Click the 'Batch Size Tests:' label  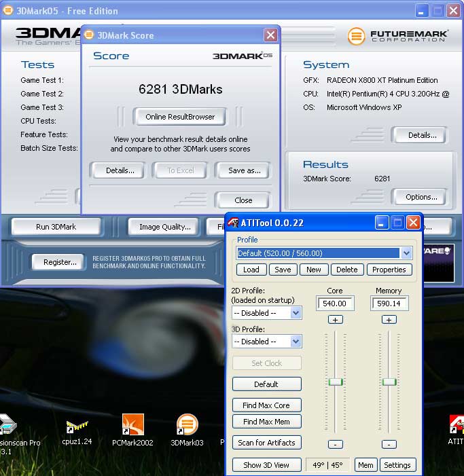pyautogui.click(x=49, y=148)
